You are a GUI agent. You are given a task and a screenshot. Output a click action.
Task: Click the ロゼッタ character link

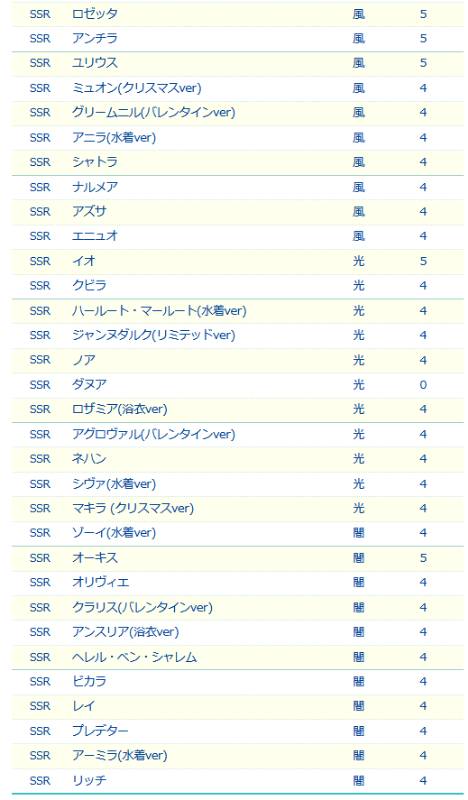click(95, 14)
